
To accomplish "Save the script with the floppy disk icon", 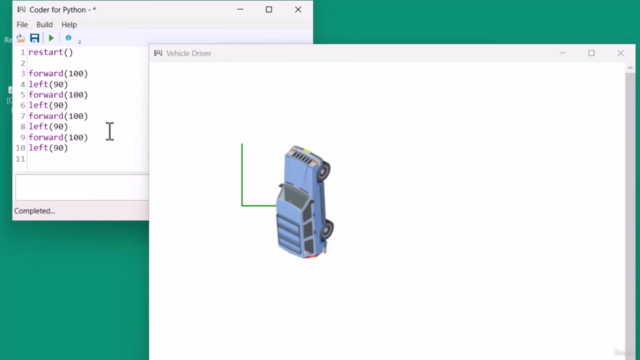I will [35, 38].
